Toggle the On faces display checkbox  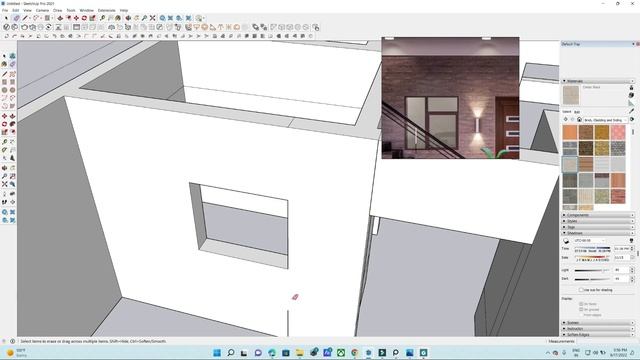click(581, 304)
